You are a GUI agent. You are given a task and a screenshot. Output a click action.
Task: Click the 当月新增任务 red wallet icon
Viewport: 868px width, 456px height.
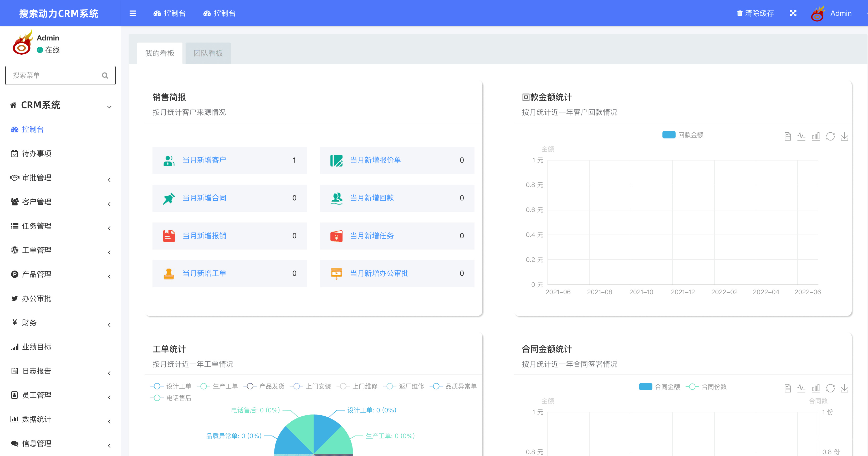(336, 236)
